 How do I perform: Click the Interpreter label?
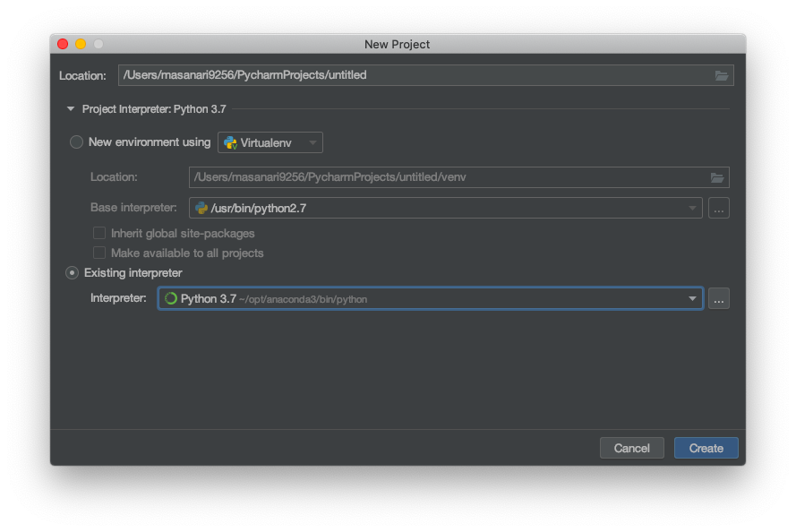(118, 298)
